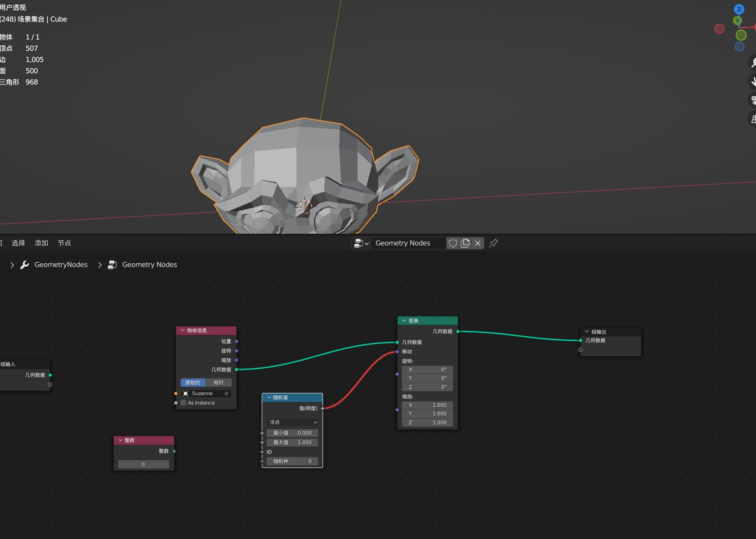Screen dimensions: 756x539
Task: Click the node tree icon in breadcrumb
Action: tap(112, 265)
